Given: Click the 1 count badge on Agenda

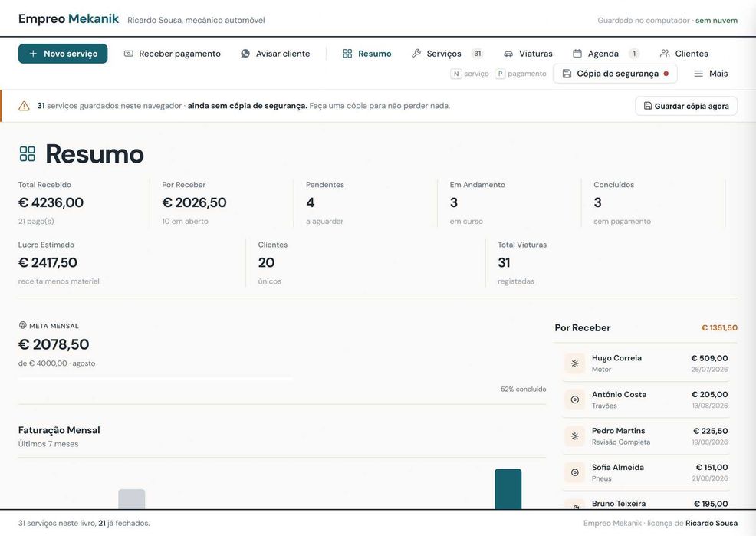Looking at the screenshot, I should point(634,54).
